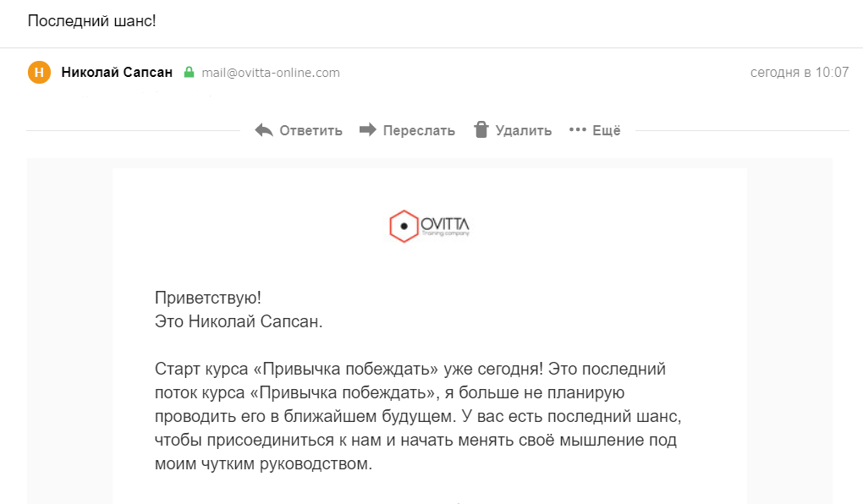The height and width of the screenshot is (504, 863).
Task: Click the green lock security icon
Action: pyautogui.click(x=189, y=73)
